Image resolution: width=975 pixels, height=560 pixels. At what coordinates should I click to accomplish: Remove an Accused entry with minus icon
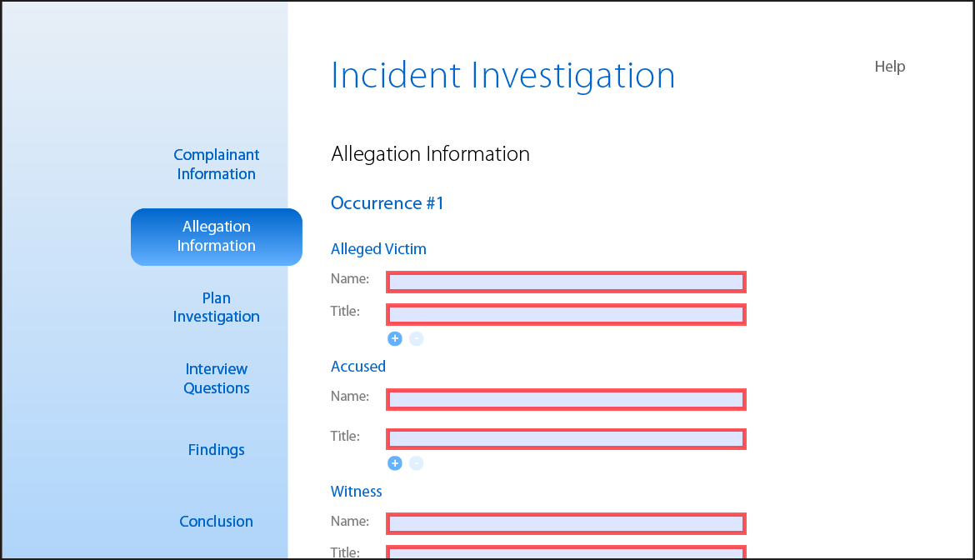click(x=417, y=463)
